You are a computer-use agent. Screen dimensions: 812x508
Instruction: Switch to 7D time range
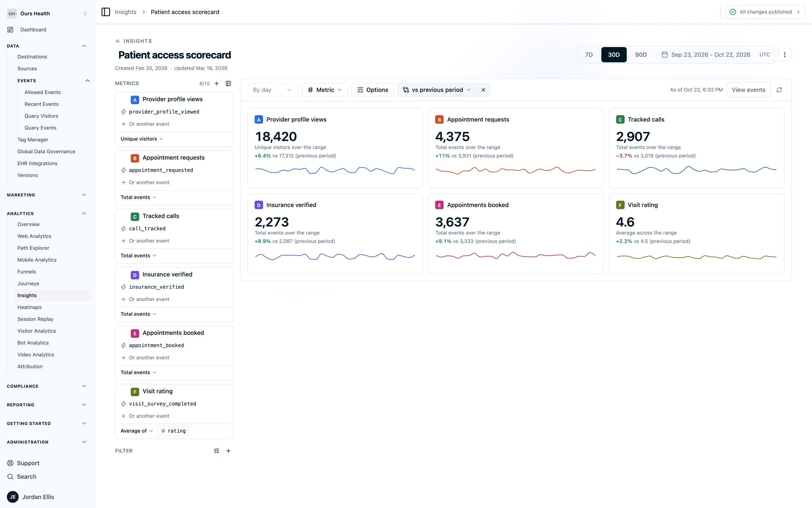589,55
